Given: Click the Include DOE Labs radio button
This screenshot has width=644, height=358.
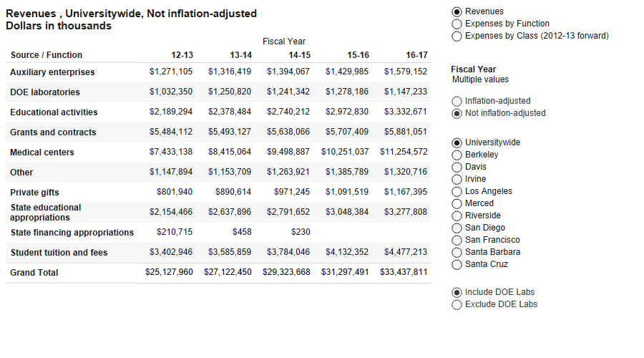Looking at the screenshot, I should coord(457,293).
